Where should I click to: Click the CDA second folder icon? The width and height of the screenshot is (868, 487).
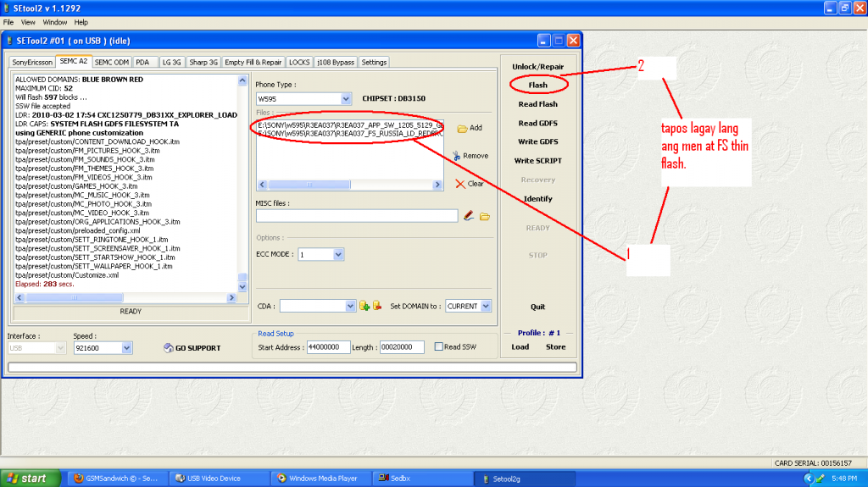coord(377,306)
